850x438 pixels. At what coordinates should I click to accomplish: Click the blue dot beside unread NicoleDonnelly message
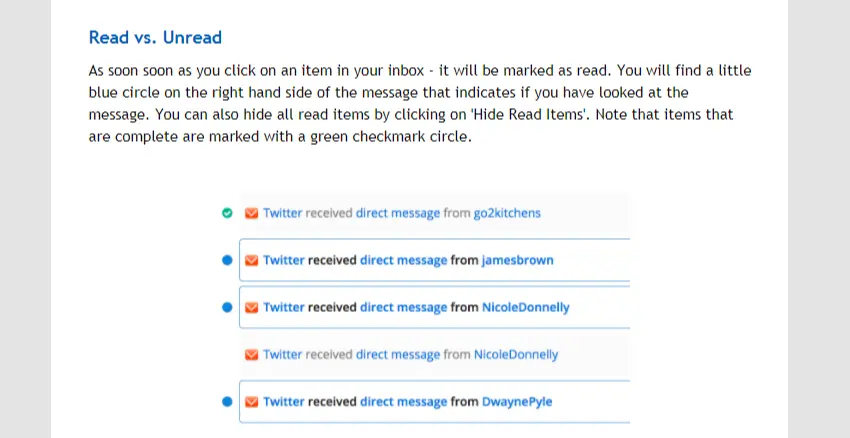(x=227, y=307)
